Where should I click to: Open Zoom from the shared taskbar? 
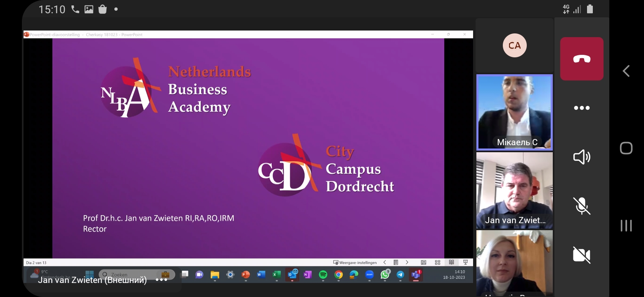[369, 274]
